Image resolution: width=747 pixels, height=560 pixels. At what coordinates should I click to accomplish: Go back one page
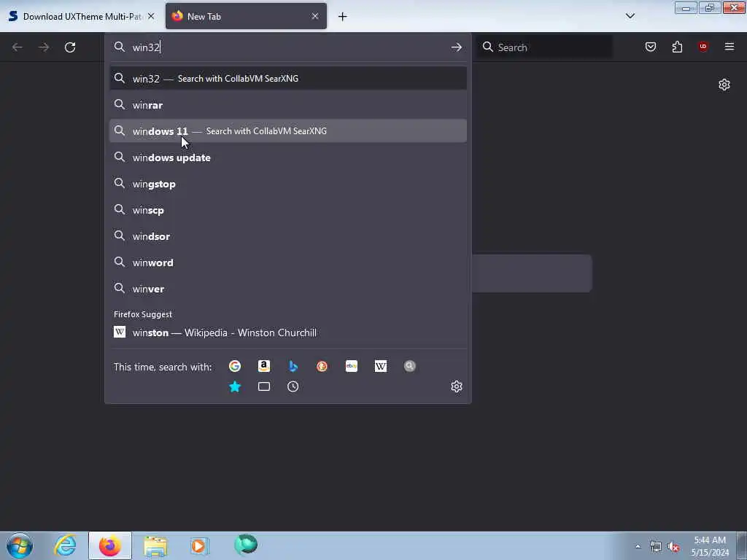pyautogui.click(x=18, y=47)
